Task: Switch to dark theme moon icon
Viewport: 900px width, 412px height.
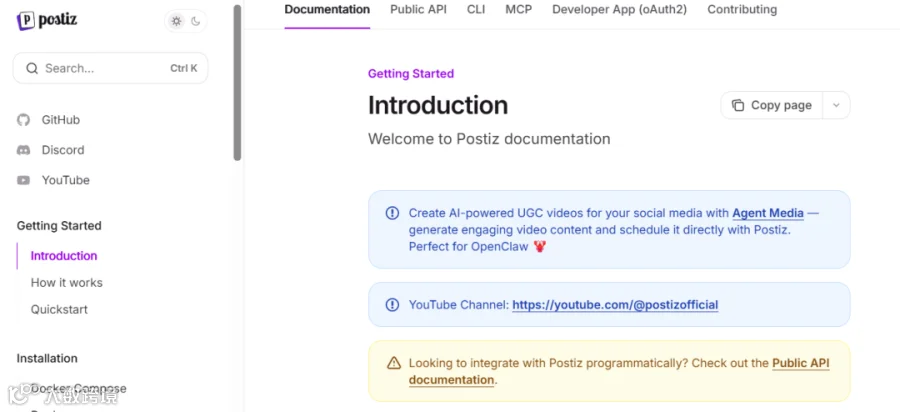Action: pos(195,21)
